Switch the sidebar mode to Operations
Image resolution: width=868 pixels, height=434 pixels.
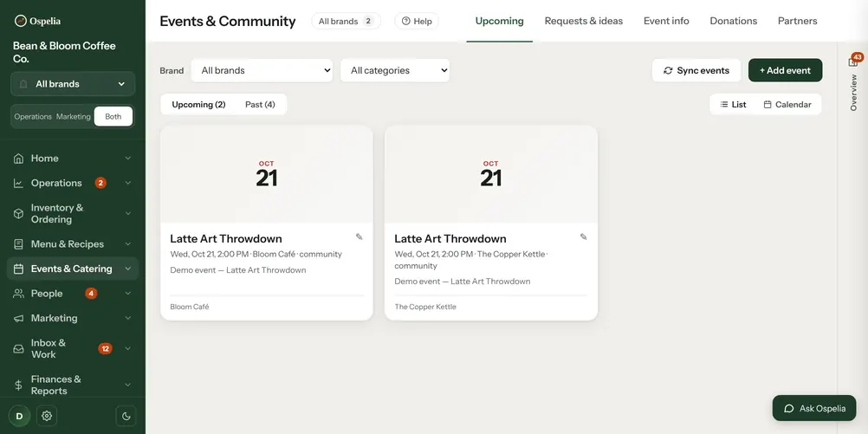[x=33, y=117]
